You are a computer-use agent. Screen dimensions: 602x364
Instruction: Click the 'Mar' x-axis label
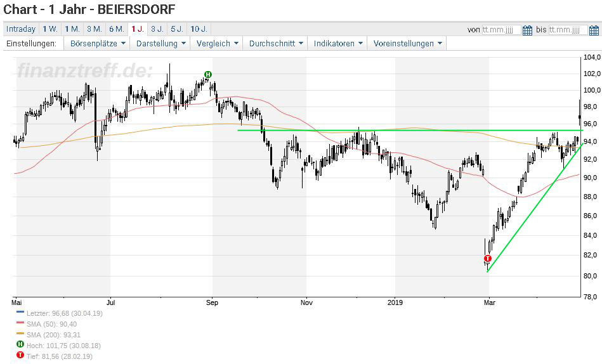pyautogui.click(x=489, y=302)
